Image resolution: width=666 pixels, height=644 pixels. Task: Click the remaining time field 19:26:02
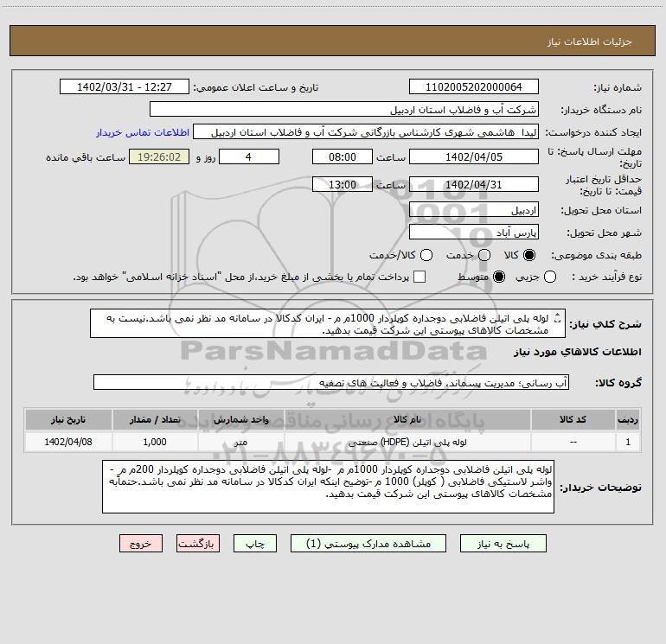coord(159,156)
